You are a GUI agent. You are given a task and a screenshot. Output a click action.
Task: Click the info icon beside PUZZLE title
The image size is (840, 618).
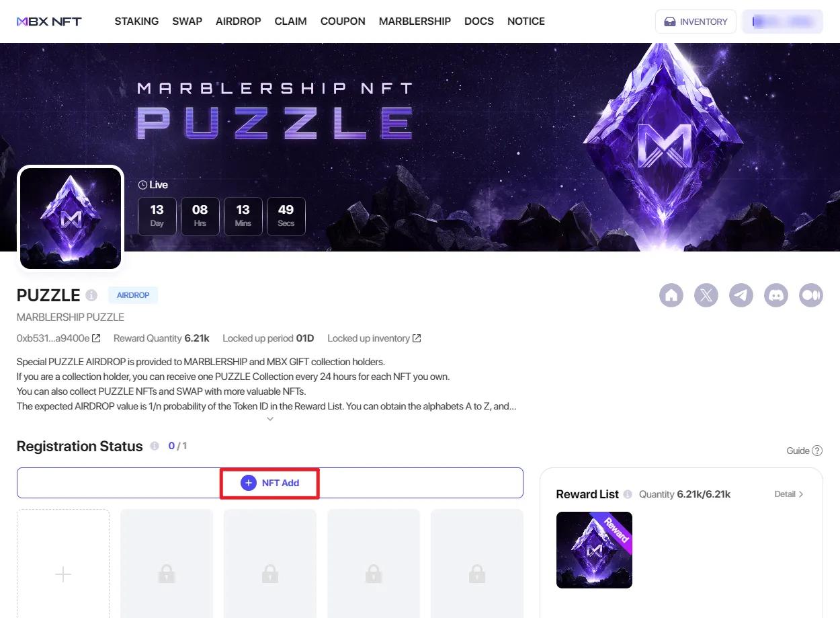click(91, 295)
